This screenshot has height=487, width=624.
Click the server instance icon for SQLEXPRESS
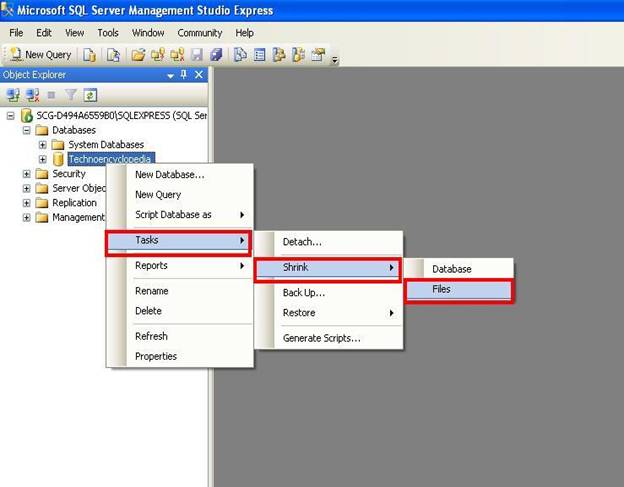pyautogui.click(x=27, y=115)
